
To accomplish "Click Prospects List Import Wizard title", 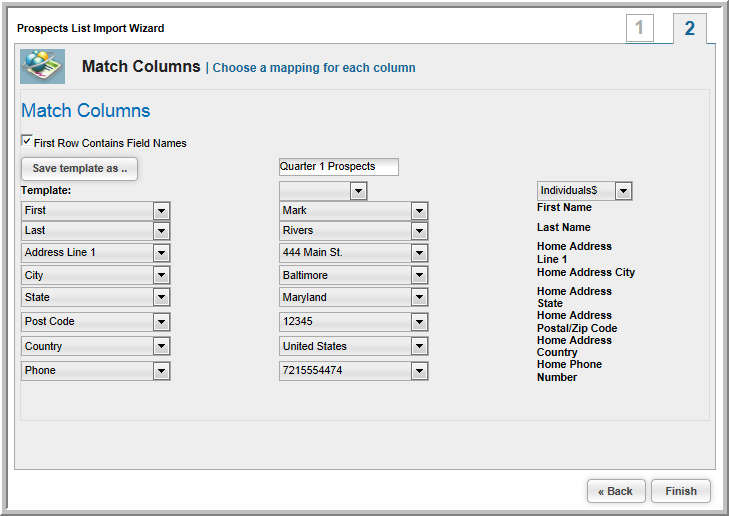I will coord(91,28).
